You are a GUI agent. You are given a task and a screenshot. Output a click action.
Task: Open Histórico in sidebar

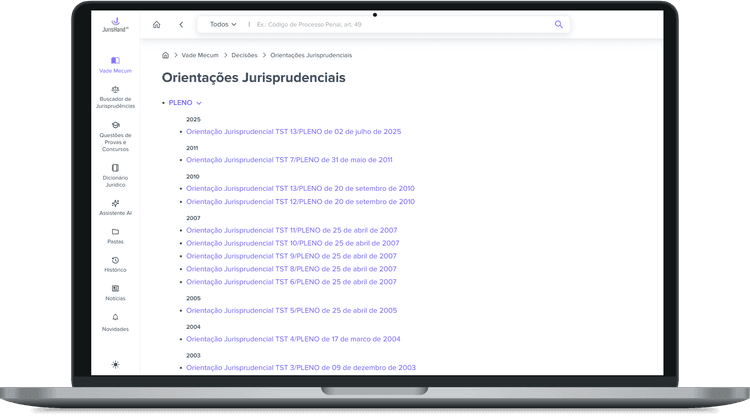click(115, 264)
